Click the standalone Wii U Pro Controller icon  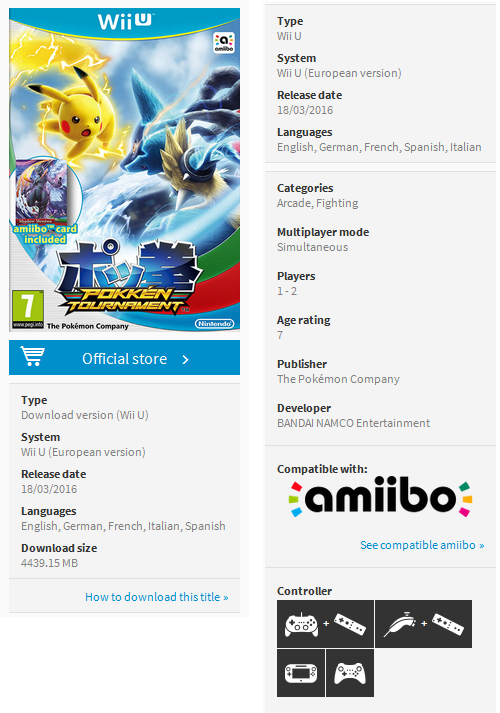[x=350, y=673]
